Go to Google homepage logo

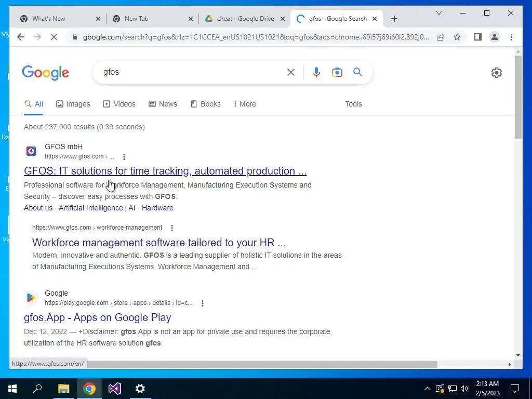pos(46,73)
